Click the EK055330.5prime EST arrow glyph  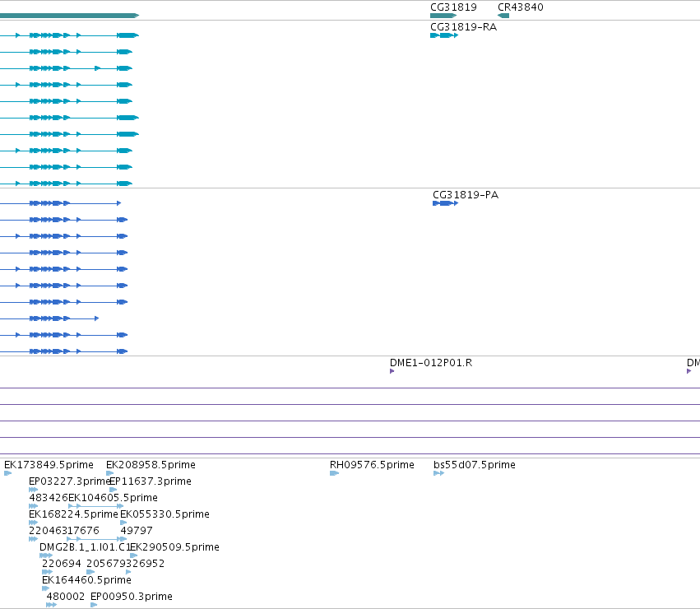tap(123, 523)
